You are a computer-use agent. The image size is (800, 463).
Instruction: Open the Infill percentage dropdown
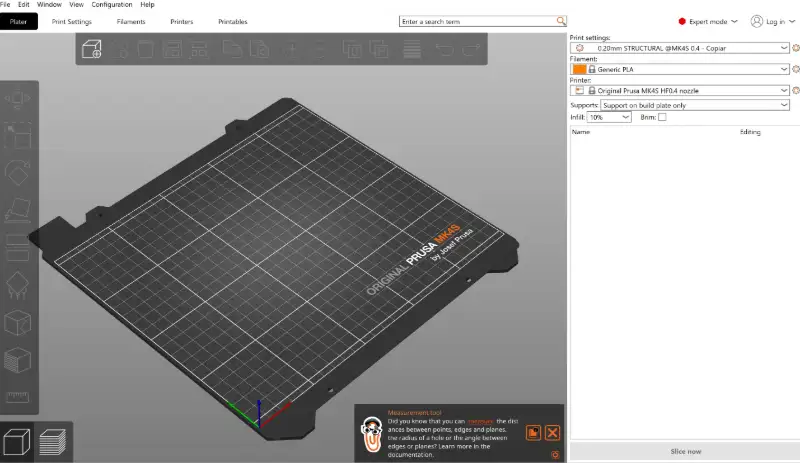click(x=609, y=117)
